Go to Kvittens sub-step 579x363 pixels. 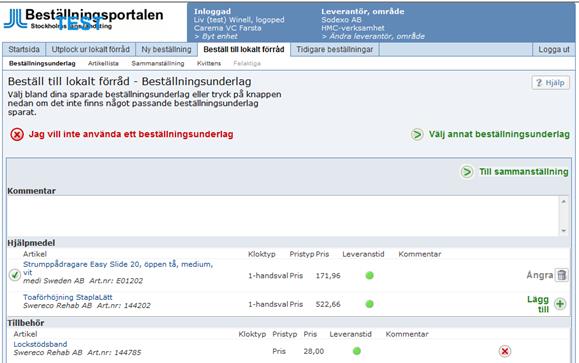pyautogui.click(x=209, y=64)
